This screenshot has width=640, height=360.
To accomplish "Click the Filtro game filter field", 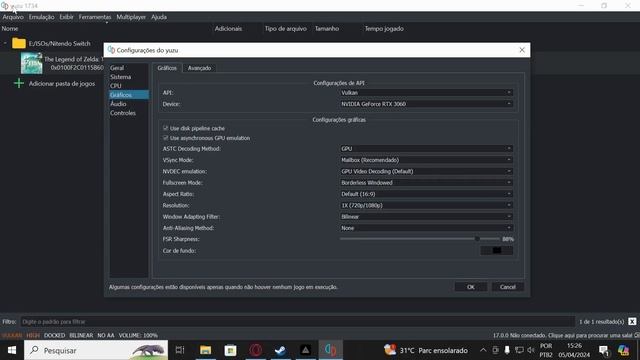I will click(297, 322).
